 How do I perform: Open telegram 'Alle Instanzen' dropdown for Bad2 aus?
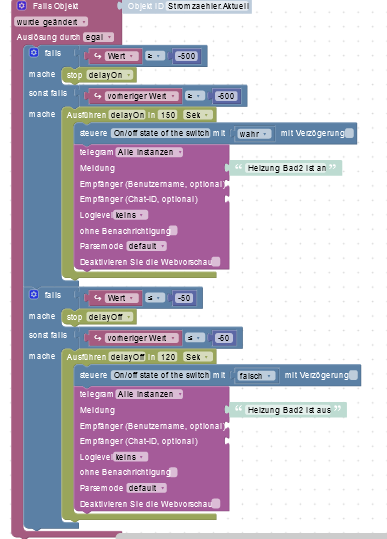[149, 394]
